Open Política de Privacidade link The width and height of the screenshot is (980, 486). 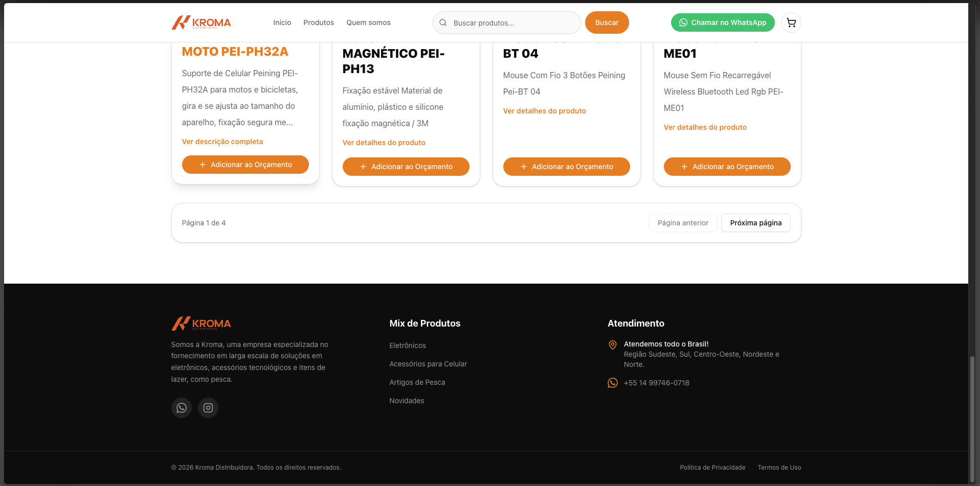[x=712, y=468]
